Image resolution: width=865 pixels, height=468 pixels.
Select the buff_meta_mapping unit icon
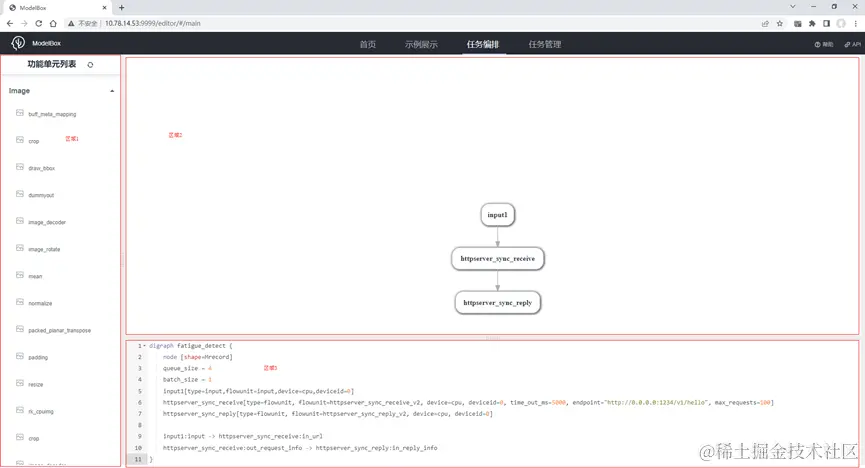pos(20,113)
